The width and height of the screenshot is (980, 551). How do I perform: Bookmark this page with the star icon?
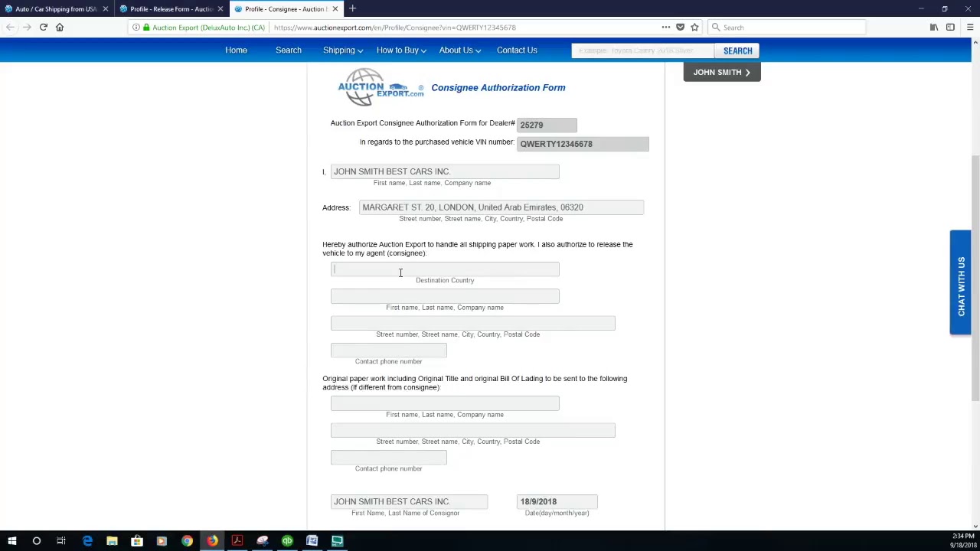[x=694, y=28]
